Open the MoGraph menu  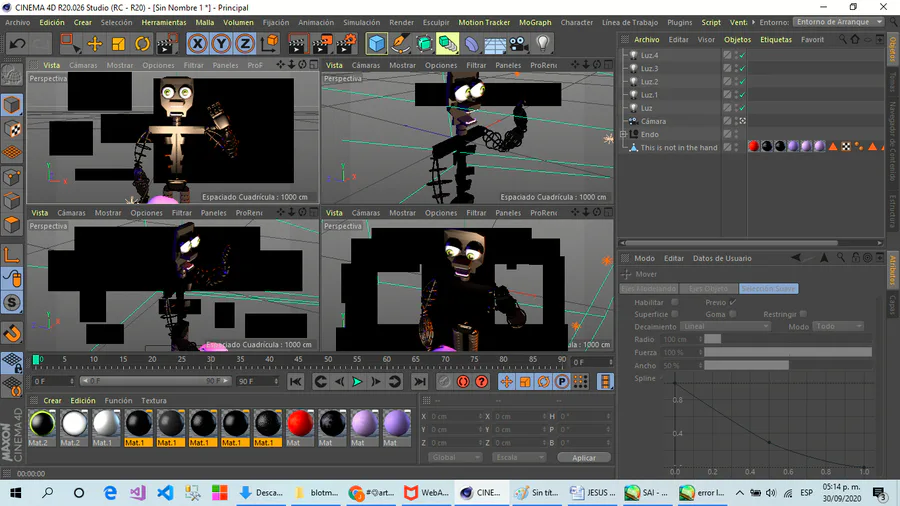tap(535, 22)
